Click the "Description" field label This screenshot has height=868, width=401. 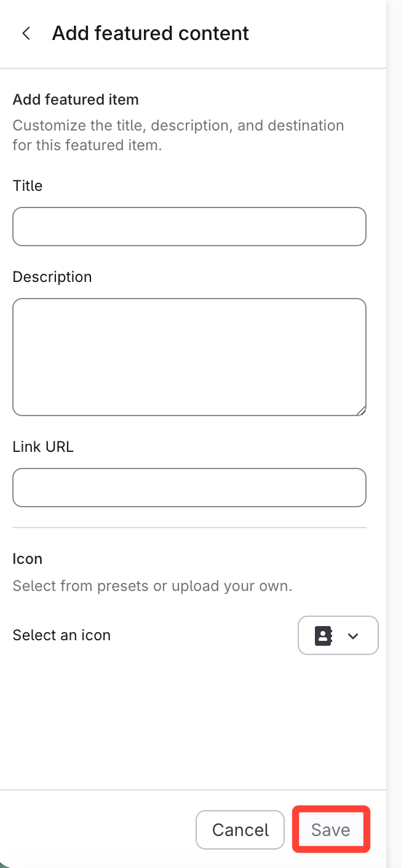(52, 277)
